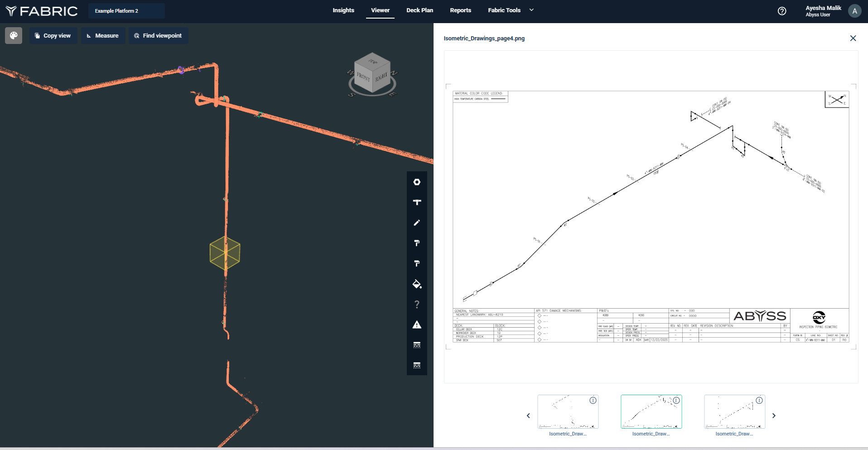The image size is (868, 450).
Task: Open the Deck Plan tab
Action: tap(420, 10)
